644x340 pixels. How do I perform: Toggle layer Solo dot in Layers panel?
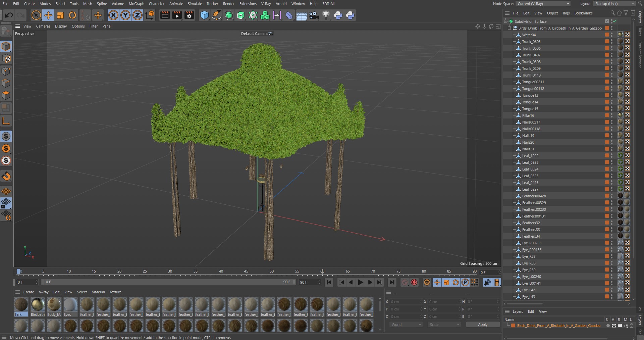[x=608, y=326]
